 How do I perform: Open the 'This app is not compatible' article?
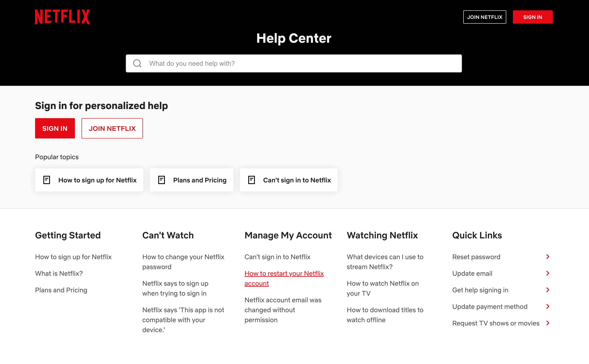click(x=183, y=320)
